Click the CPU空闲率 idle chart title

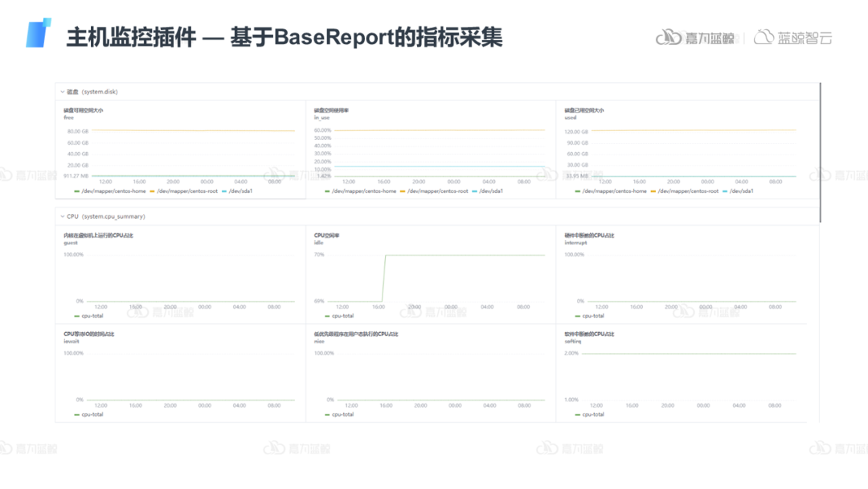[x=326, y=236]
